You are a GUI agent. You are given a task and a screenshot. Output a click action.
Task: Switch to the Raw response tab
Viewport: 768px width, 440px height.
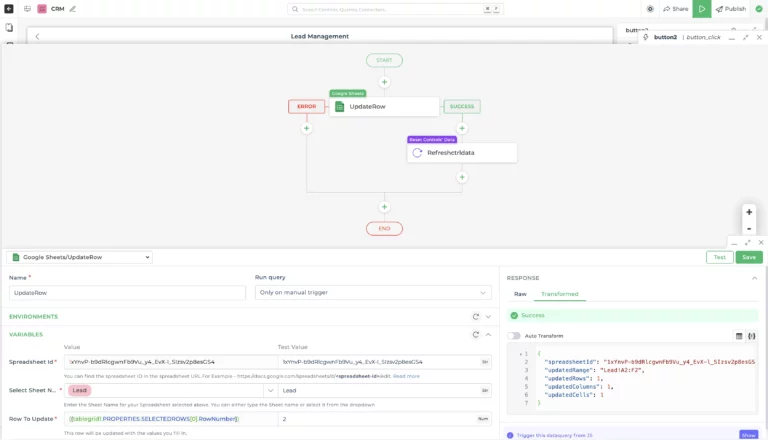pyautogui.click(x=520, y=294)
